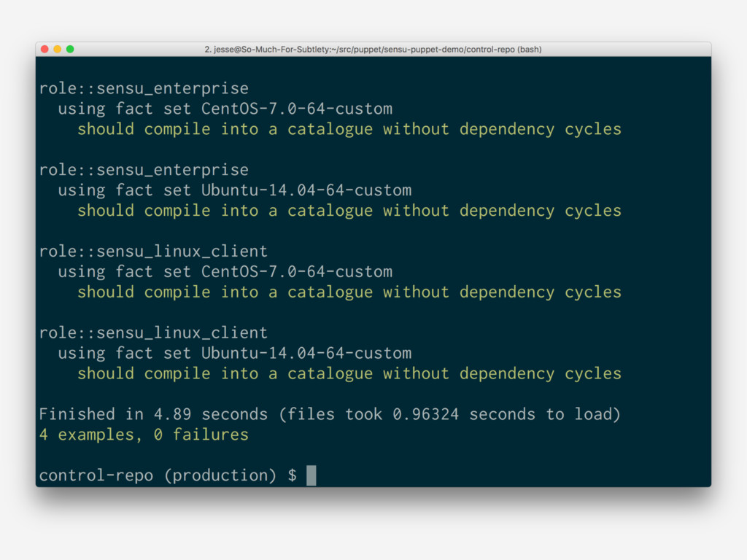Maximize the terminal with the green button
Image resolution: width=747 pixels, height=560 pixels.
click(x=70, y=49)
